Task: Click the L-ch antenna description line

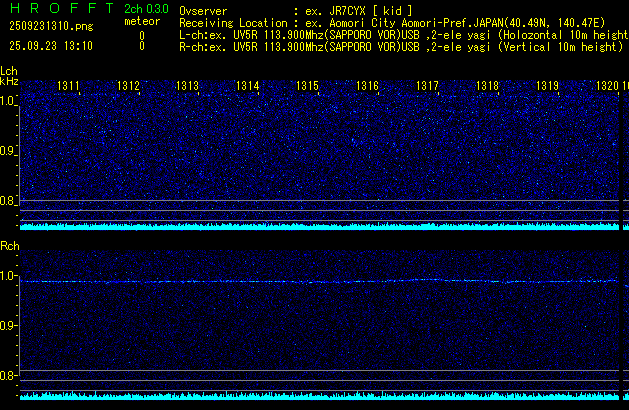Action: (x=400, y=34)
